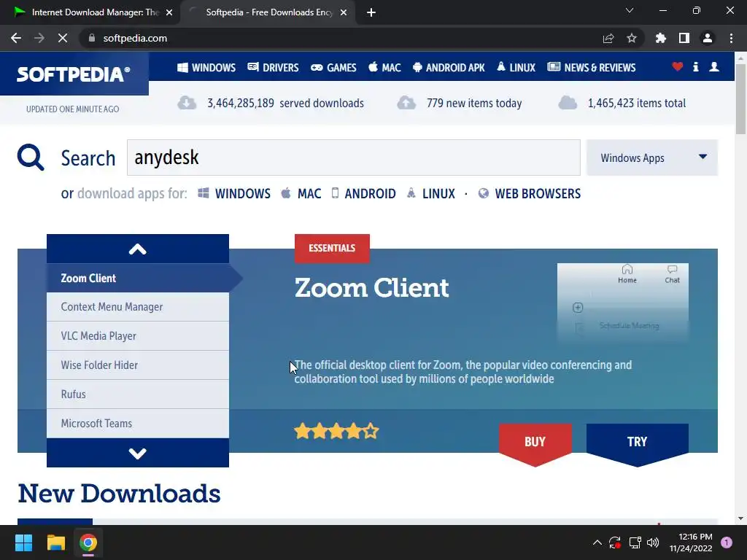Open tab search chevron in title bar
This screenshot has width=747, height=560.
630,10
